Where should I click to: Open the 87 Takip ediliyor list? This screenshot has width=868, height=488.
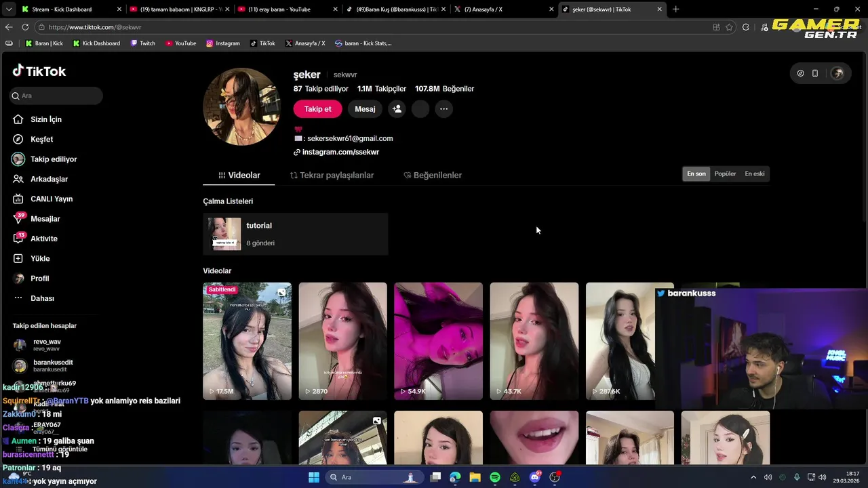point(321,89)
